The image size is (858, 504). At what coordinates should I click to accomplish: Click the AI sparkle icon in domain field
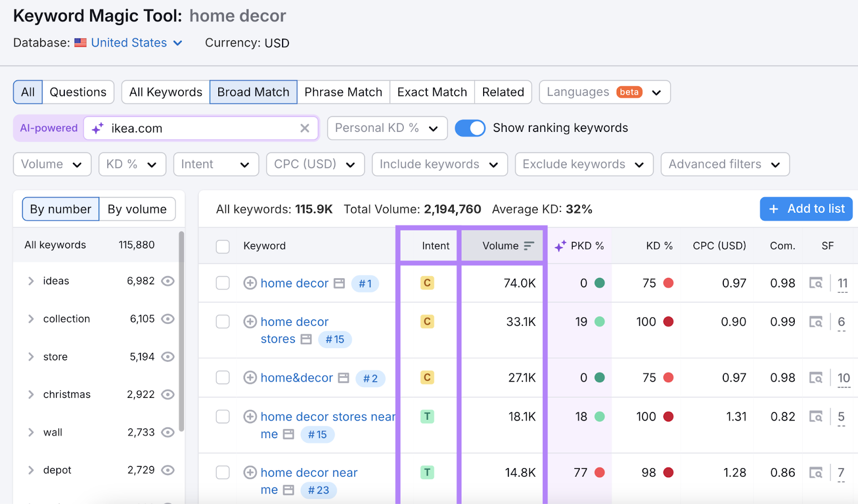(98, 129)
